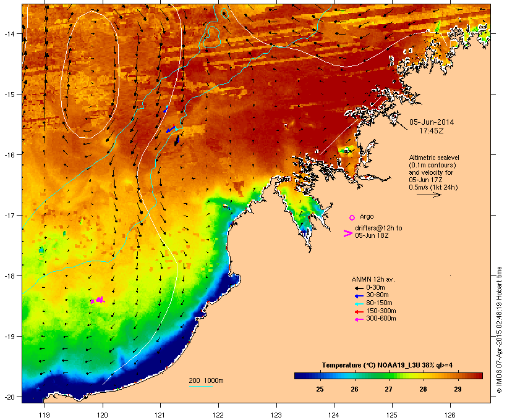Click the '300-600m' depth label
Viewport: 507px width, 420px height.
381,319
